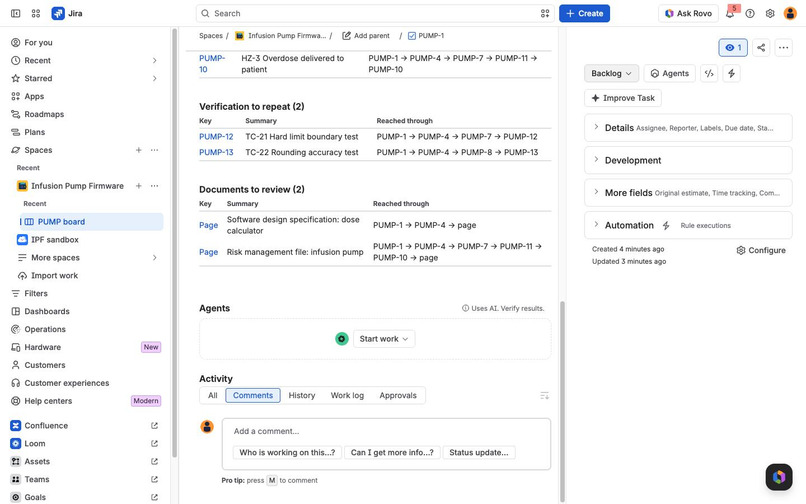Click the activity sort order icon
This screenshot has width=806, height=504.
tap(544, 395)
